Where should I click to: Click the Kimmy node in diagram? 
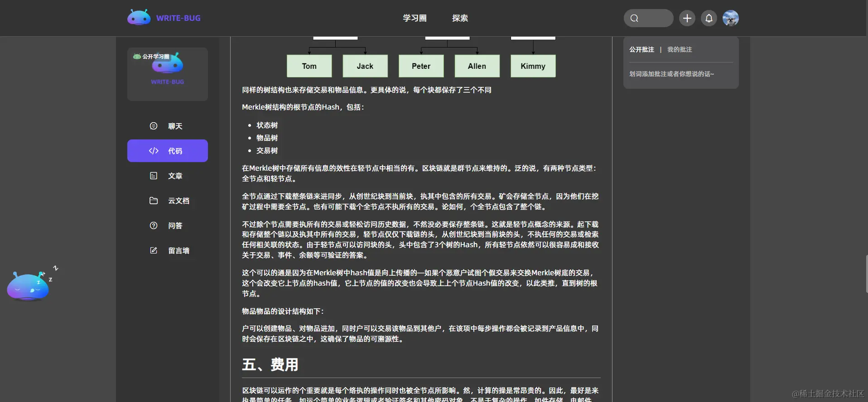pyautogui.click(x=533, y=66)
